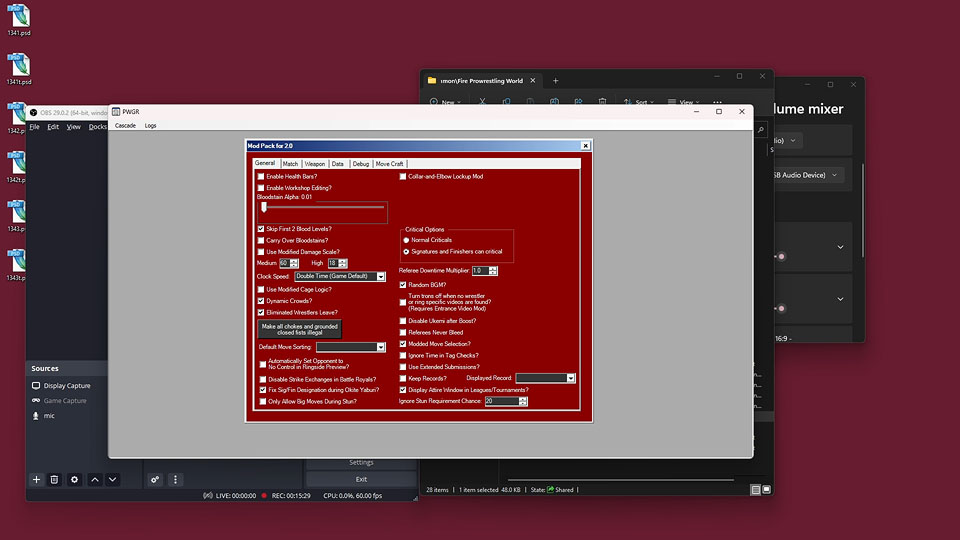The height and width of the screenshot is (540, 960).
Task: Check Carry Over Bloodstains option
Action: pyautogui.click(x=261, y=241)
